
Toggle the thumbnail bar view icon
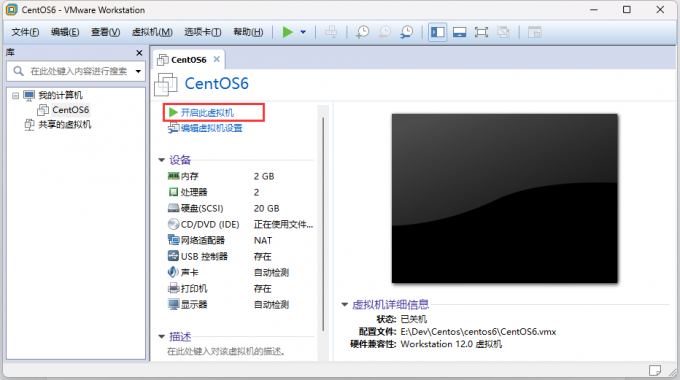coord(460,32)
